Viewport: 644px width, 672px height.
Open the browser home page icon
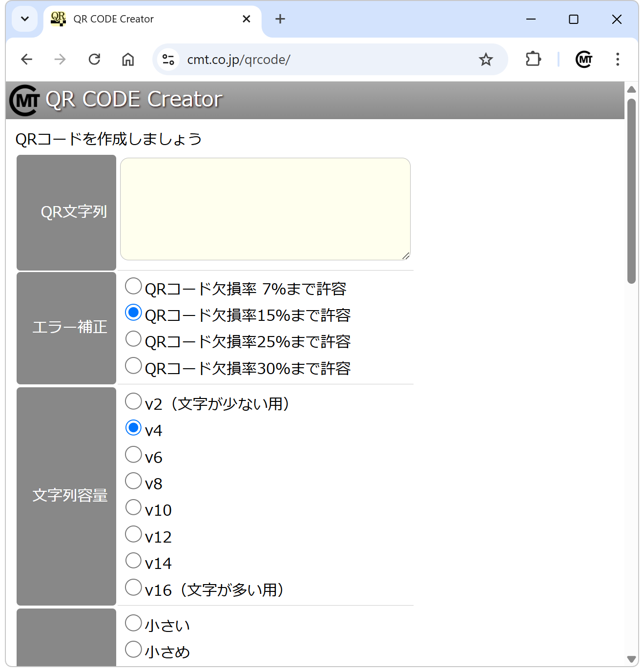pyautogui.click(x=128, y=60)
